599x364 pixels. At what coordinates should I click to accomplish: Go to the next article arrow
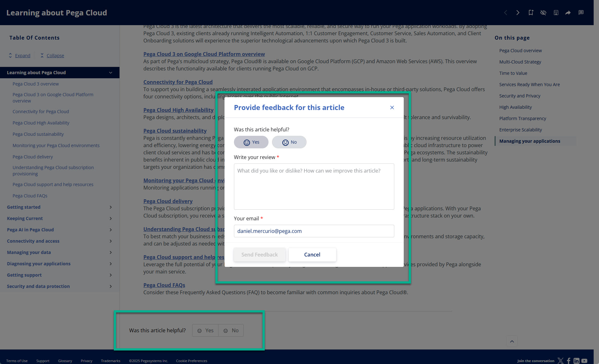point(518,13)
